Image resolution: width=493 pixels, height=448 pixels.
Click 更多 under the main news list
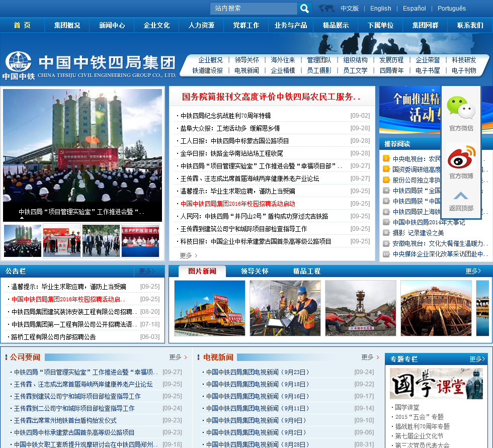[188, 255]
